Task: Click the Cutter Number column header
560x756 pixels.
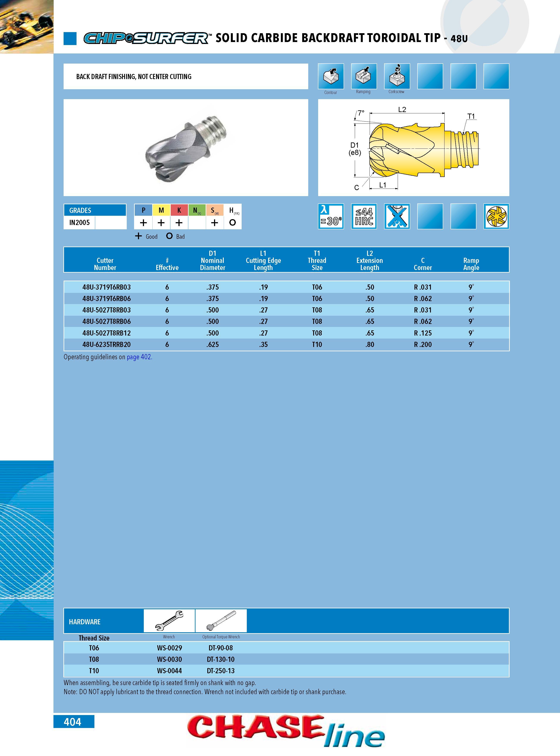Action: coord(105,264)
